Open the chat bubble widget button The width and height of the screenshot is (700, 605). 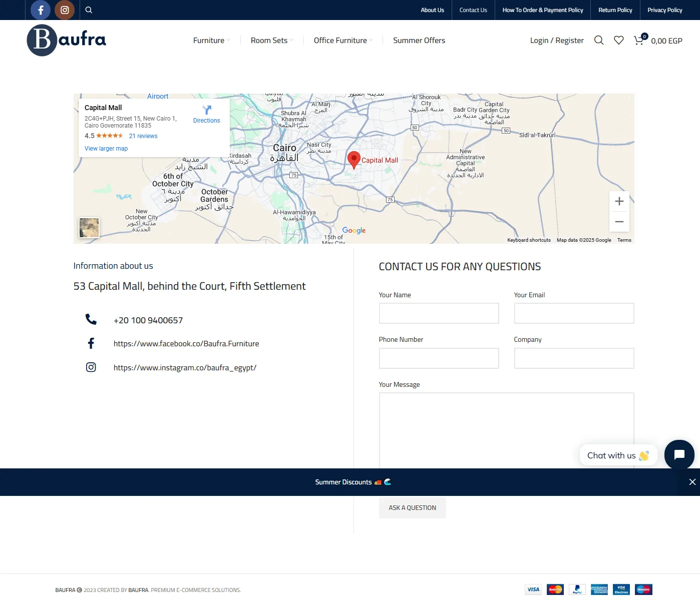679,455
